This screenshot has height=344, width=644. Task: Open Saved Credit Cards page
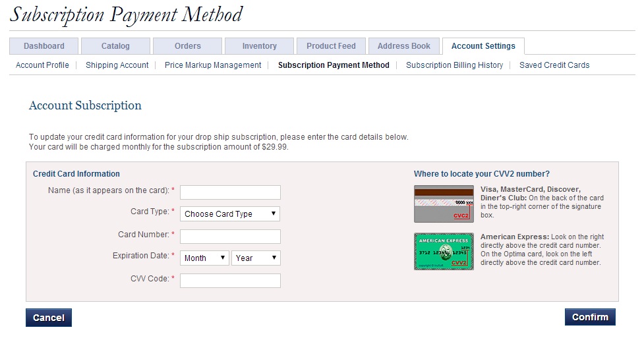[x=554, y=65]
